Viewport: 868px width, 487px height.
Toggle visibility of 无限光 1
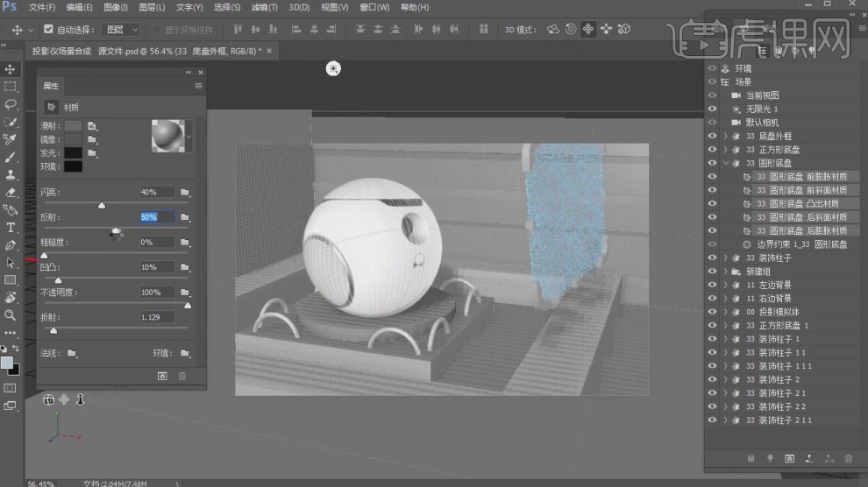point(713,109)
